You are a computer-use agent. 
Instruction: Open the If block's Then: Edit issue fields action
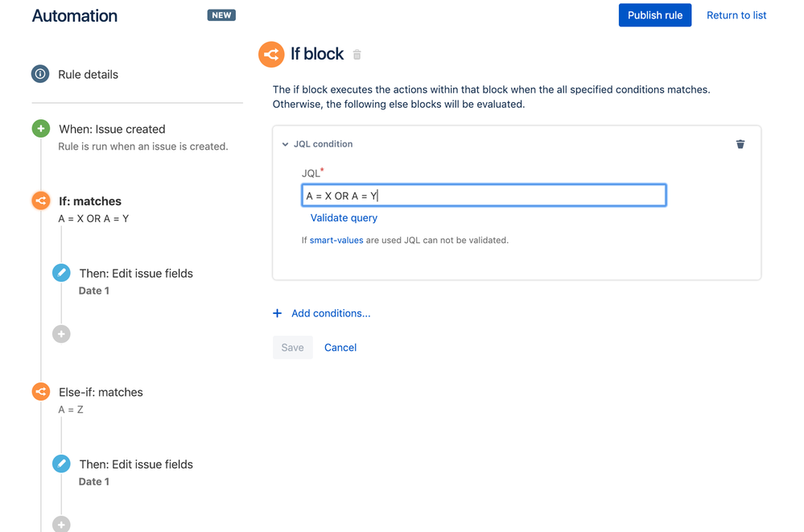136,273
